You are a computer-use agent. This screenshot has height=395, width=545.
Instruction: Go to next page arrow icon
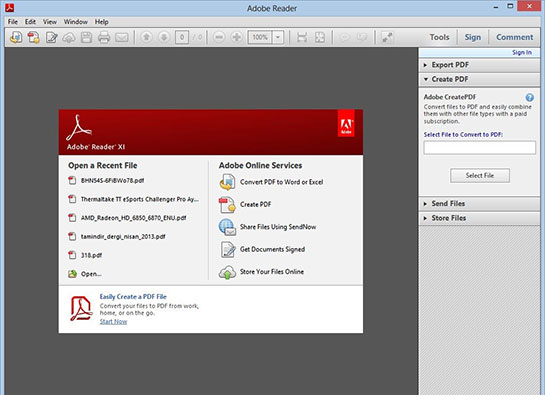coord(164,37)
